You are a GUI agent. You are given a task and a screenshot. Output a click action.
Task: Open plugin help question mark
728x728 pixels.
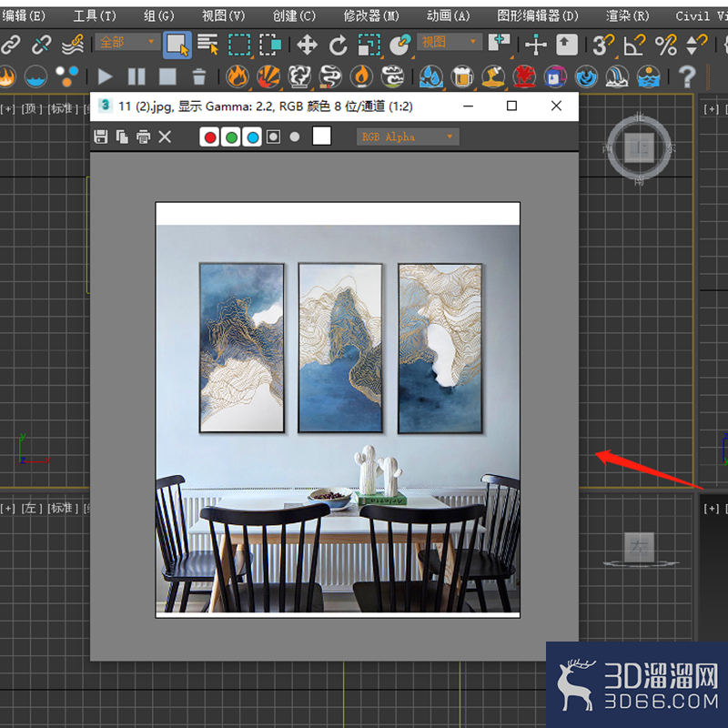click(x=687, y=76)
